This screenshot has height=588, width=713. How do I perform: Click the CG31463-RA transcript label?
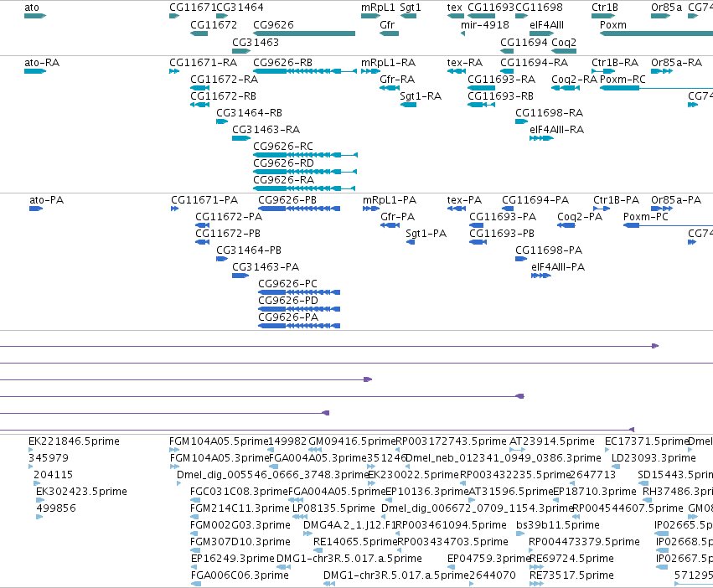coord(266,130)
